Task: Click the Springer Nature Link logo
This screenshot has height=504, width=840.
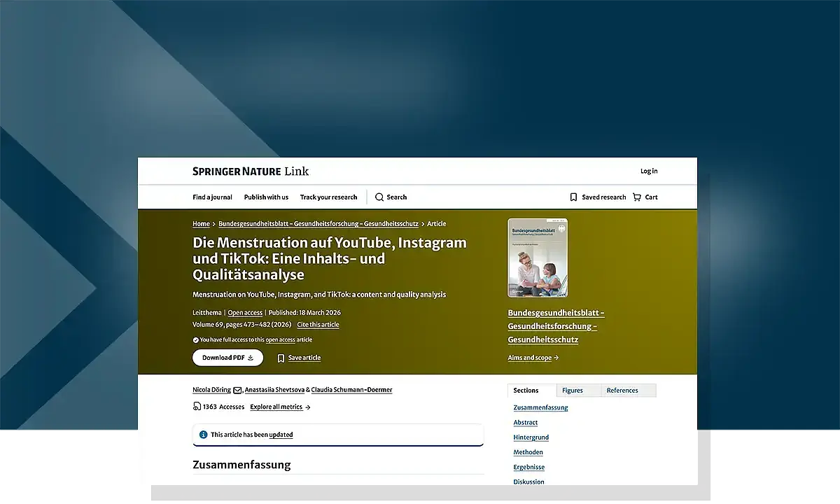Action: coord(251,171)
